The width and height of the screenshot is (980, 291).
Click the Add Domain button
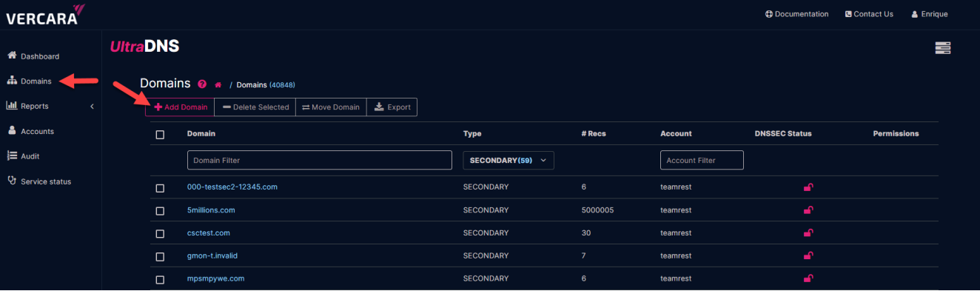[x=180, y=107]
